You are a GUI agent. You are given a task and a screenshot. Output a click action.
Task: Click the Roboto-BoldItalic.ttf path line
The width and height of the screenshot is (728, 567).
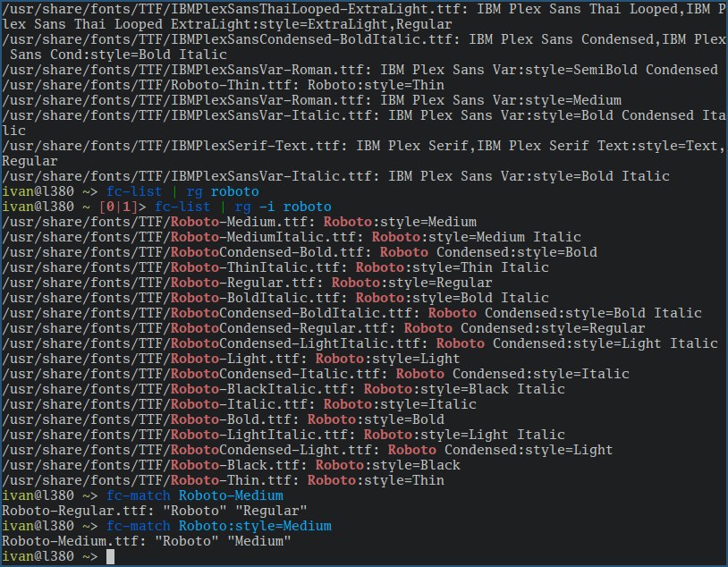[x=275, y=298]
